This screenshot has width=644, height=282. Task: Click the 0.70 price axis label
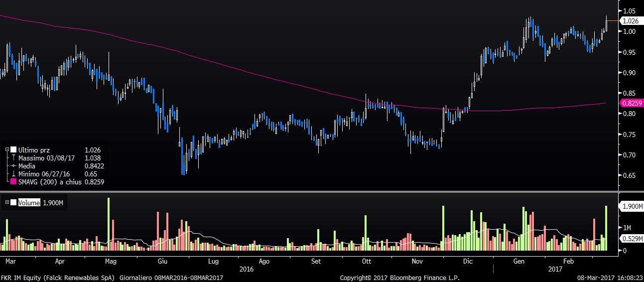click(x=628, y=155)
